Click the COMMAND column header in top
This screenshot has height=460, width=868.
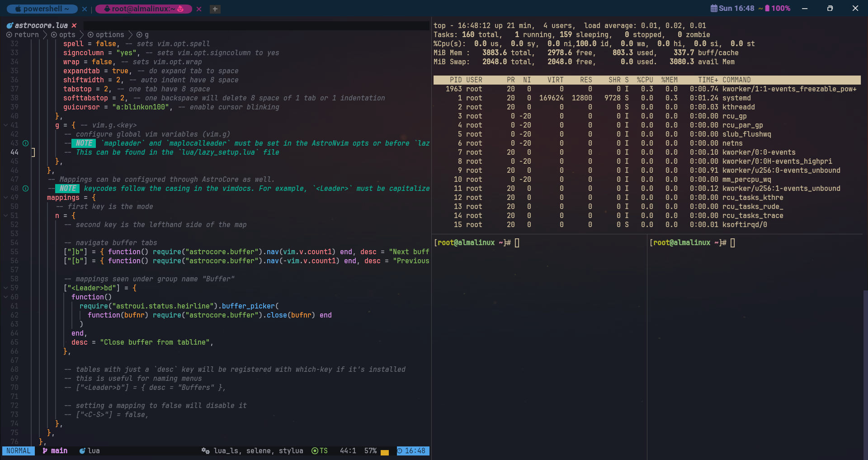point(736,80)
